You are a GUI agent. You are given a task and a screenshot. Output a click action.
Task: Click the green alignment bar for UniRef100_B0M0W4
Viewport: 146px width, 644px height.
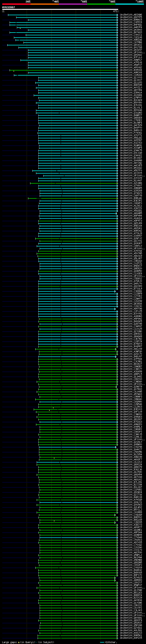[64, 70]
